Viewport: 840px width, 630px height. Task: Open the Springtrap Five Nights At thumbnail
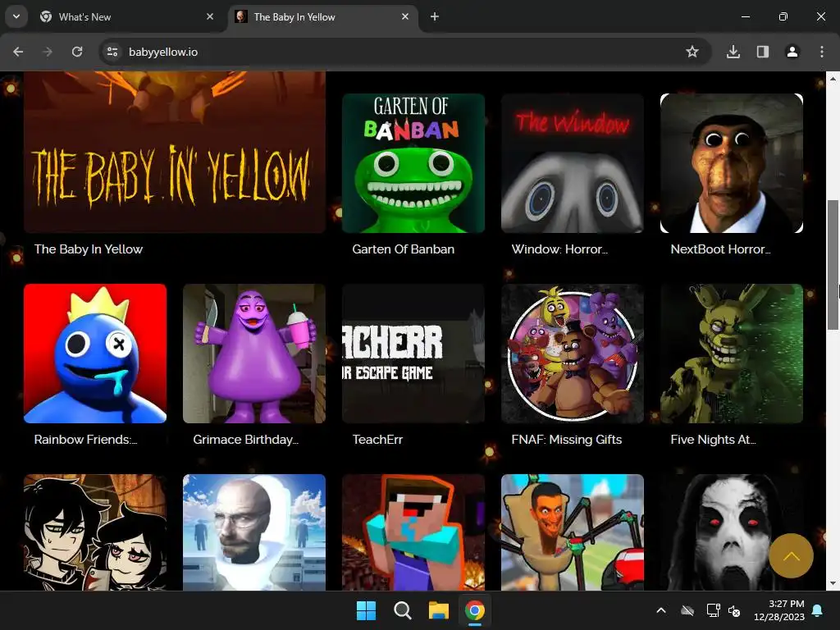point(732,354)
